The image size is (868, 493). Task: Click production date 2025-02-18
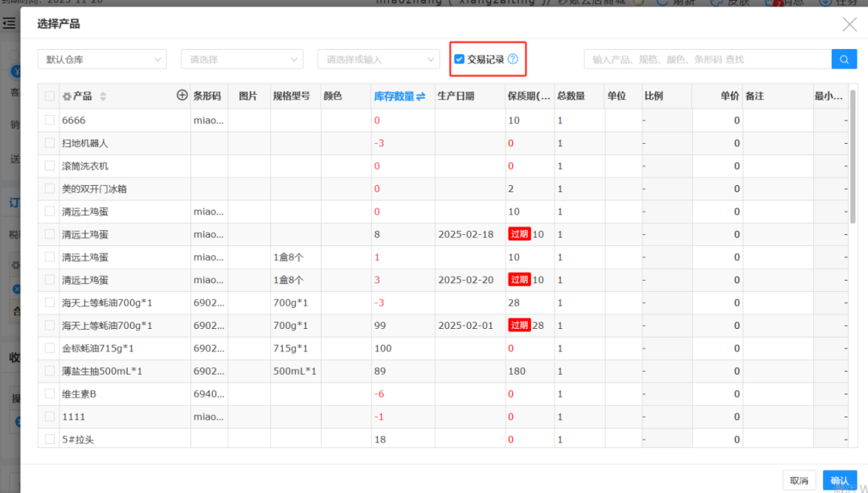[x=465, y=234]
